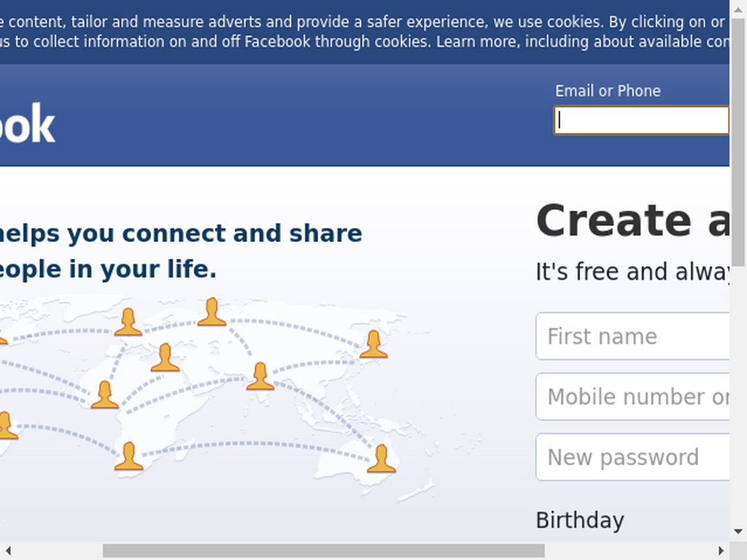
Task: Click the person icon over southern Africa
Action: point(128,456)
